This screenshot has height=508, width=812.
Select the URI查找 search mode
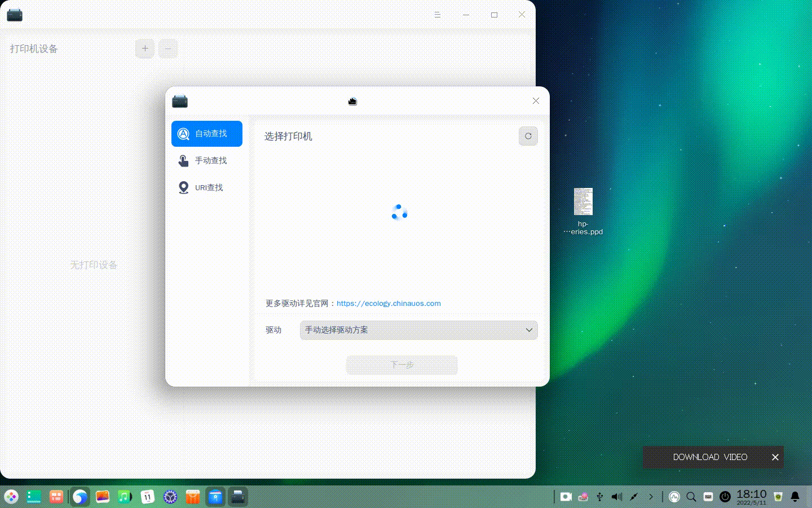(x=207, y=187)
